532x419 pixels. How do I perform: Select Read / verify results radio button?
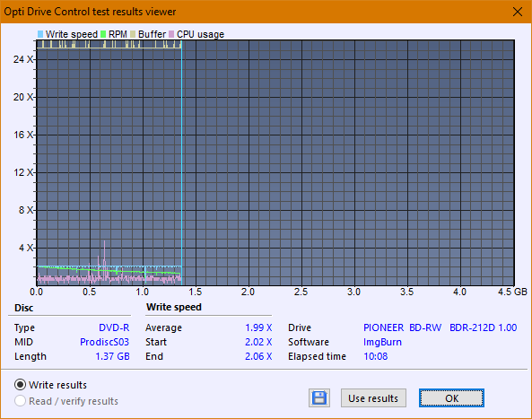pos(20,401)
